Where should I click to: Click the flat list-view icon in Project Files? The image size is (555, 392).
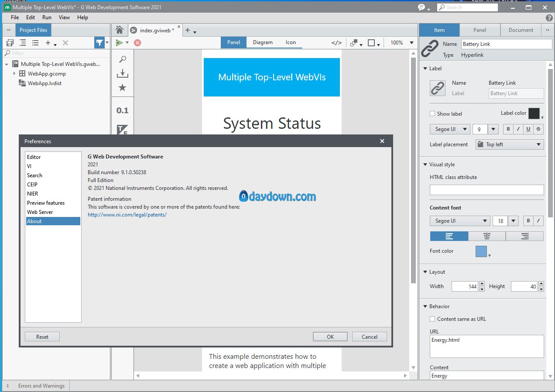tap(35, 43)
